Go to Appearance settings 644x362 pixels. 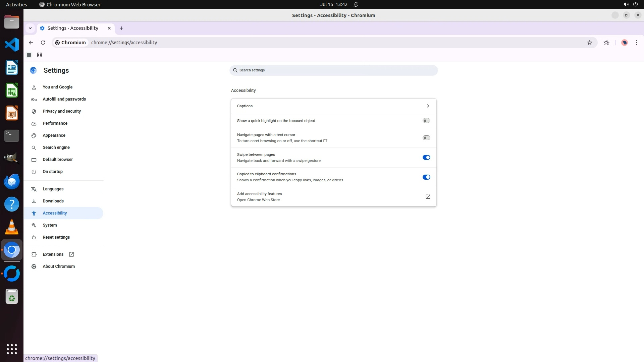pos(54,135)
